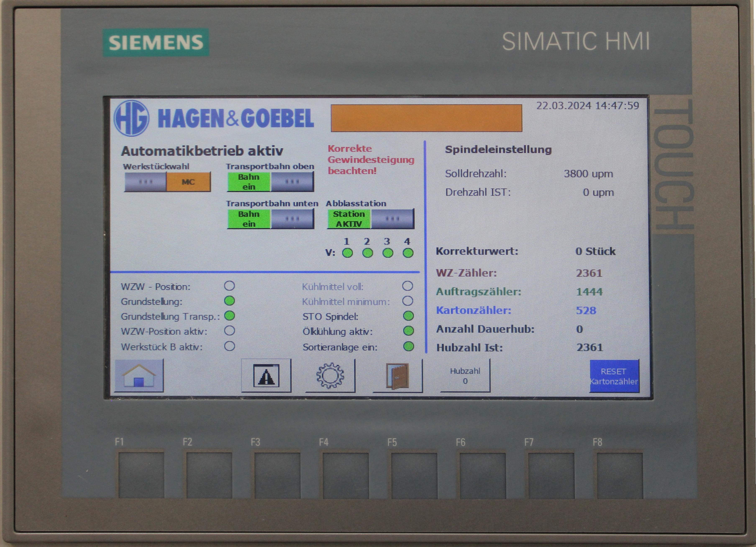Click valve indicator V 1
The height and width of the screenshot is (547, 756).
pyautogui.click(x=347, y=253)
